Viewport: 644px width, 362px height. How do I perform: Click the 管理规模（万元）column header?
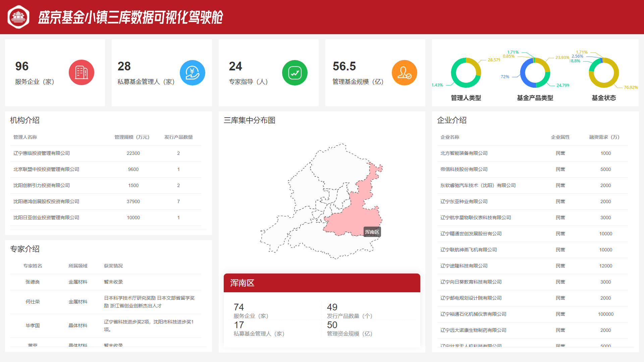pyautogui.click(x=132, y=137)
